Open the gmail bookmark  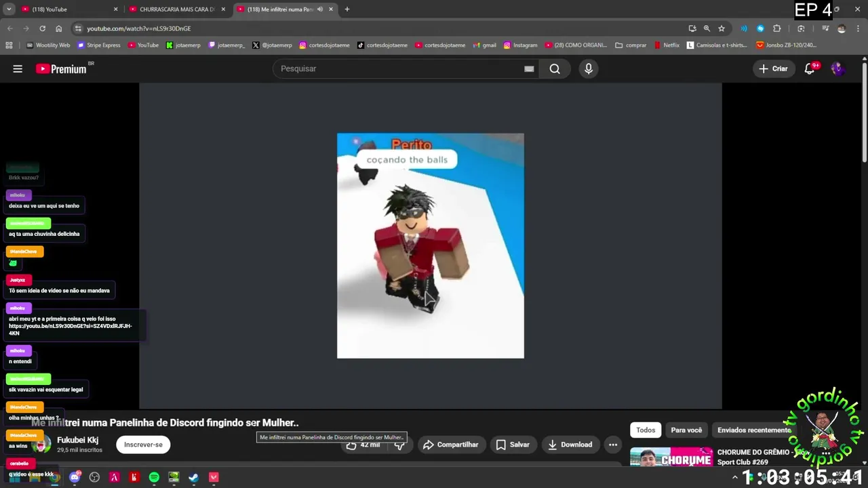pos(484,45)
